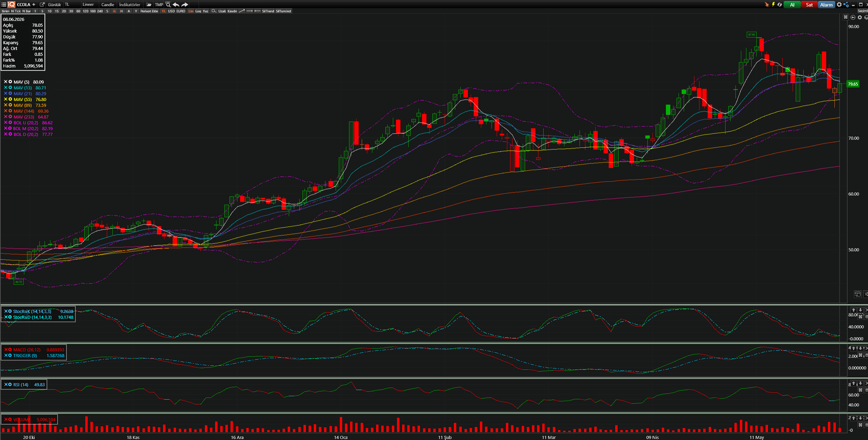This screenshot has height=440, width=868.
Task: Select the H weekly period
Action: click(121, 11)
